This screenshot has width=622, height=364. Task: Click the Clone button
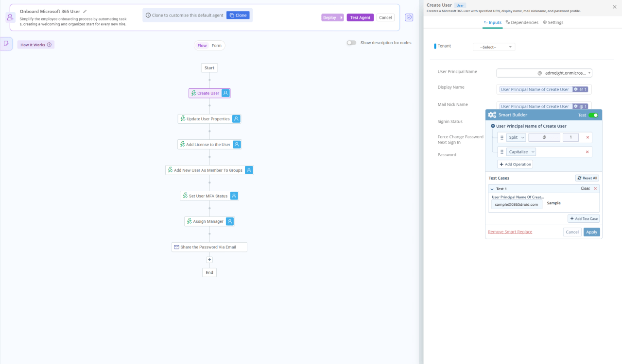[x=238, y=15]
